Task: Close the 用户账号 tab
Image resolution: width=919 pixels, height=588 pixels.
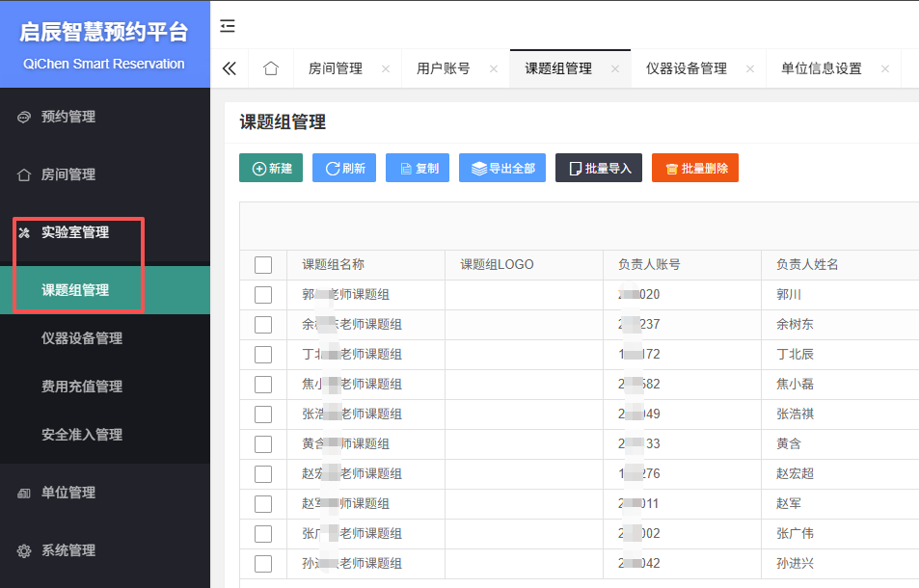Action: tap(494, 69)
